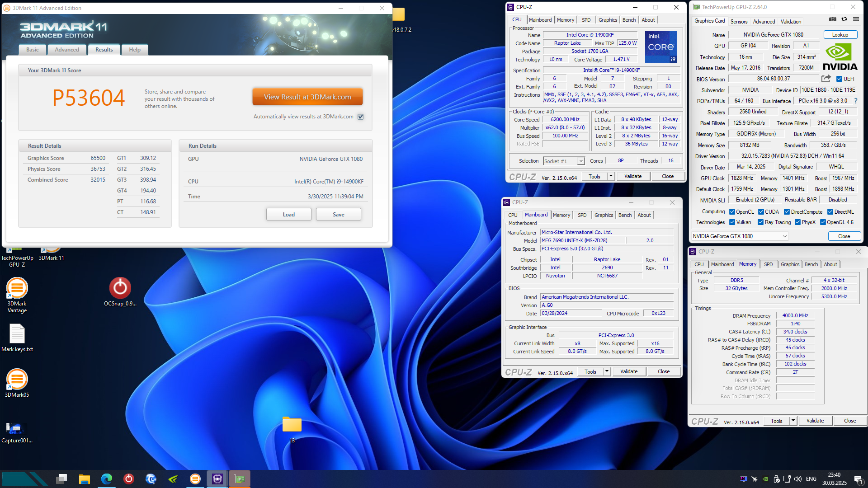Open SPD tab in CPU-Z Memory window
868x488 pixels.
768,264
